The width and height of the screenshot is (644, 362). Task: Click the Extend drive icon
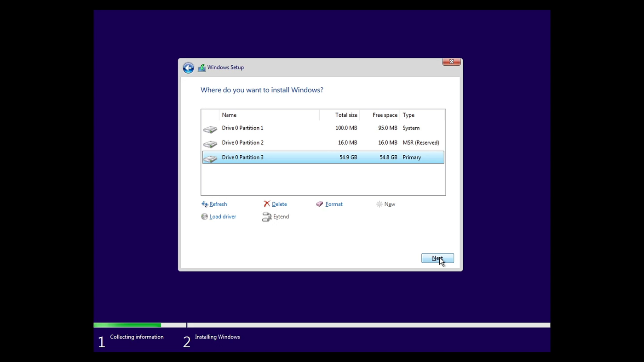point(267,216)
